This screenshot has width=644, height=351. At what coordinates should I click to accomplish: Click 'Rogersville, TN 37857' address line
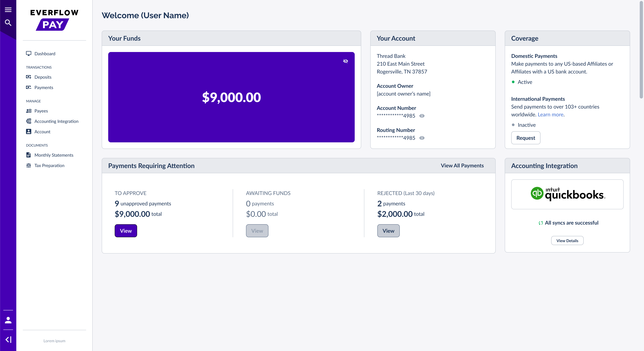click(x=402, y=72)
